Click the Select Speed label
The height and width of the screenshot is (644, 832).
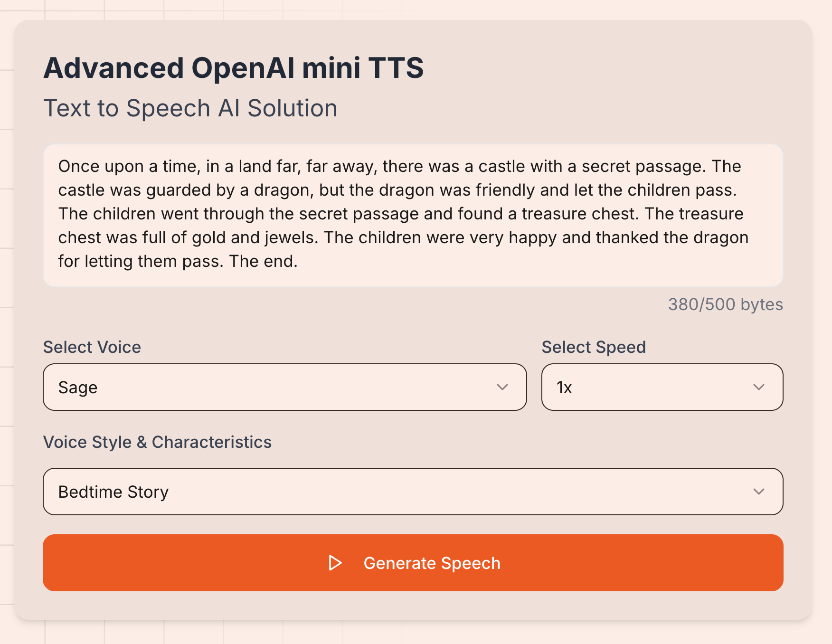[594, 347]
